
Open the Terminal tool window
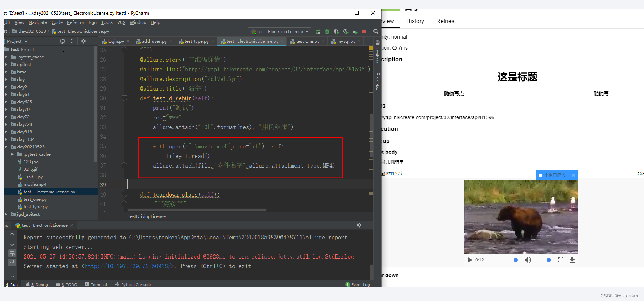[96, 285]
